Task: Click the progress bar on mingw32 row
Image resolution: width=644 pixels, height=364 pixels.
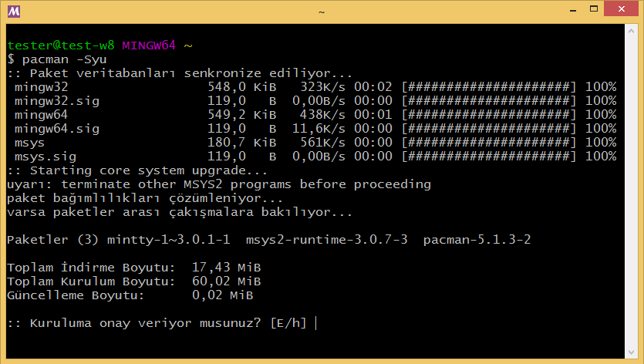Action: [x=489, y=87]
